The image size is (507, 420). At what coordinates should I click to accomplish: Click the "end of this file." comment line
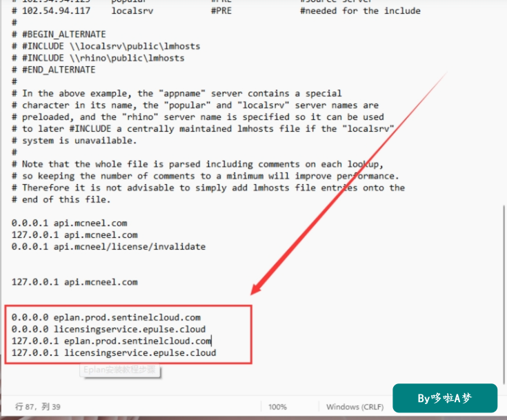[x=61, y=199]
